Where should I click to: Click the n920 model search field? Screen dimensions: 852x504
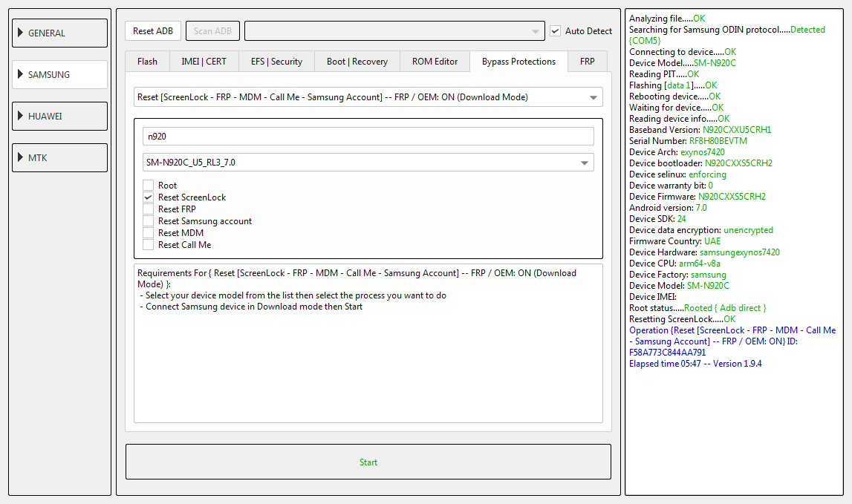368,137
